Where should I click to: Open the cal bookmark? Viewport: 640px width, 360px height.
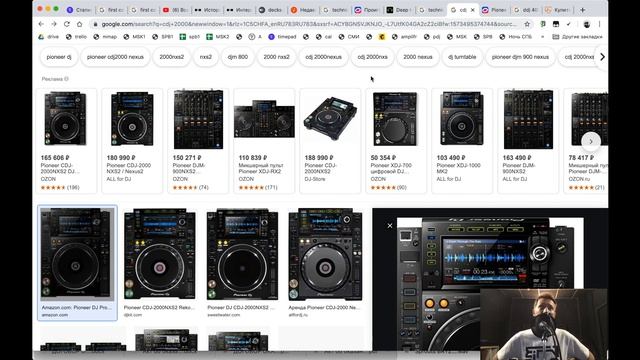(x=324, y=37)
